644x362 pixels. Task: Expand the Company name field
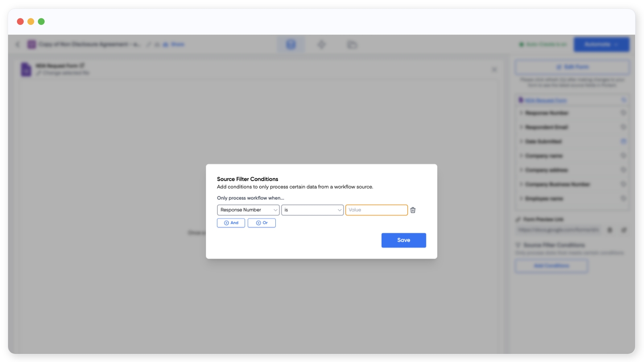[521, 156]
